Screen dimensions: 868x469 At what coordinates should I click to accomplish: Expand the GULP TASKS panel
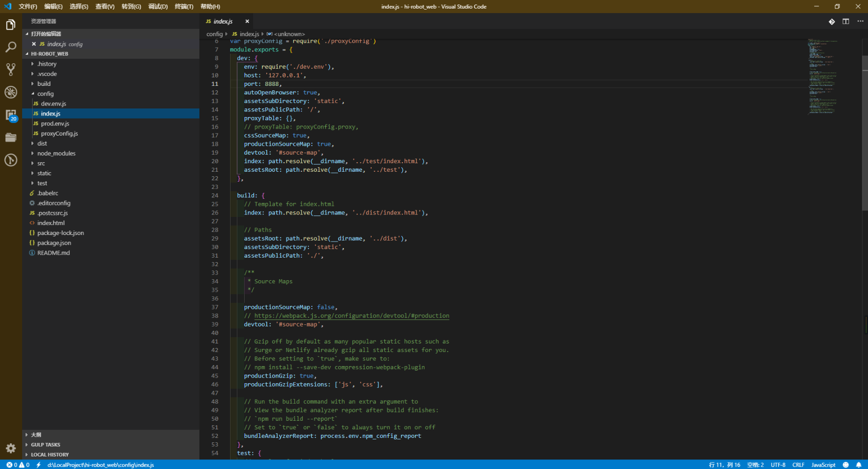(x=111, y=445)
